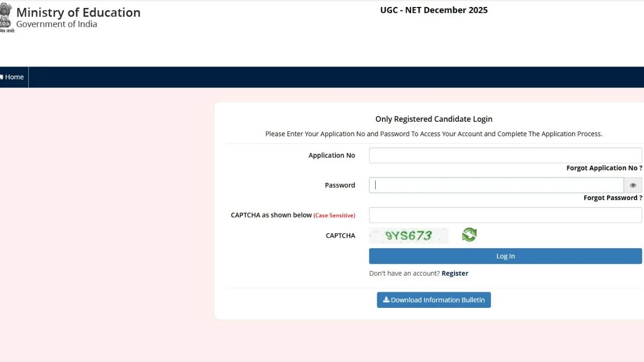Download the Information Bulletin
The width and height of the screenshot is (644, 362).
point(434,300)
